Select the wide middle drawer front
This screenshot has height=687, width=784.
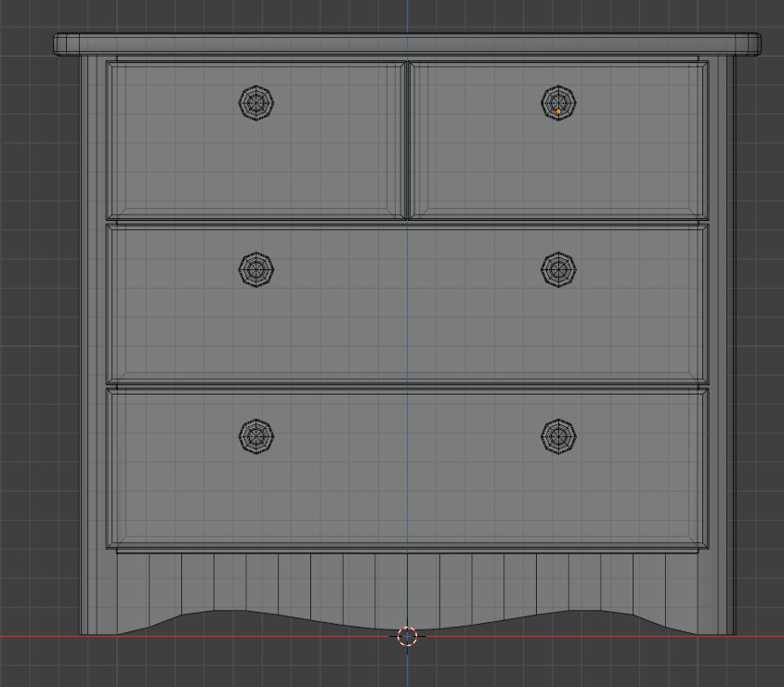(408, 305)
